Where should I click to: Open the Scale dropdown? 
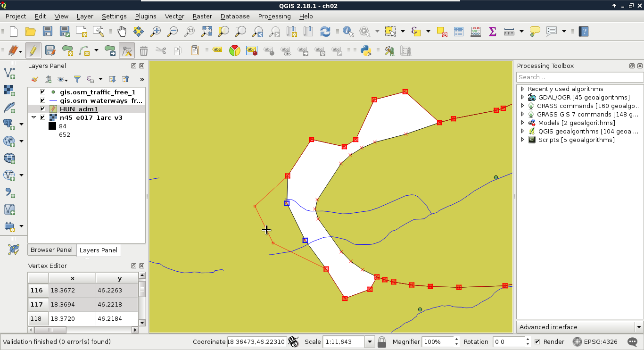pyautogui.click(x=370, y=342)
